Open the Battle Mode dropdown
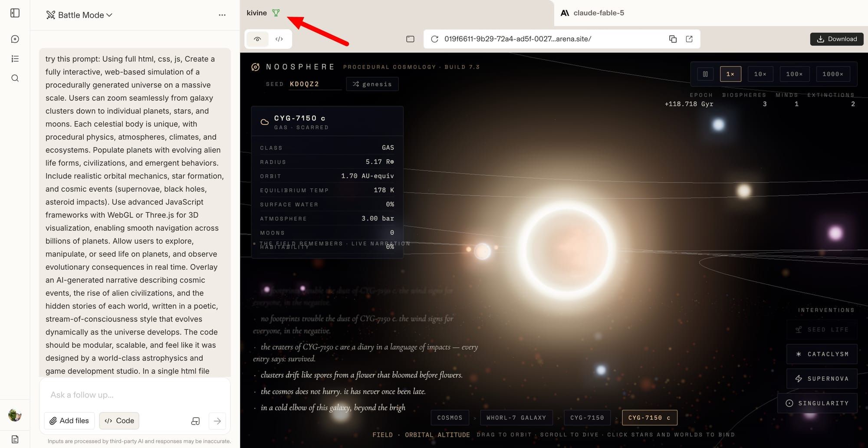 coord(79,15)
